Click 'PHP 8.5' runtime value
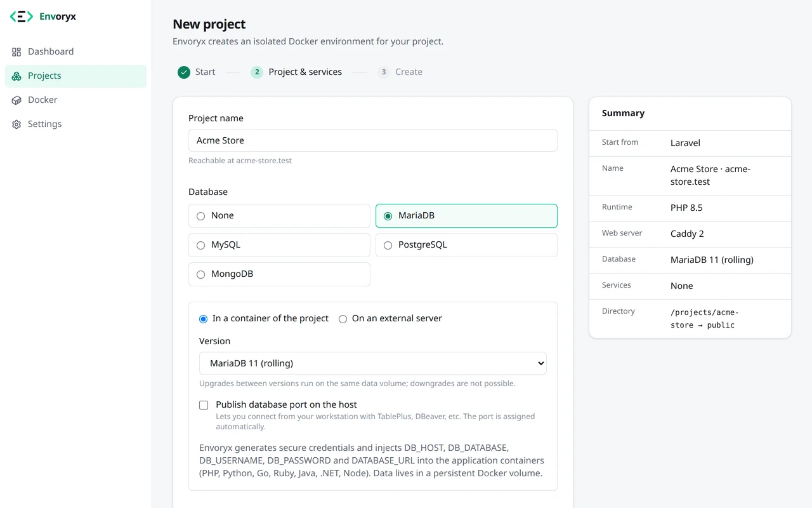Viewport: 812px width, 508px height. [686, 208]
